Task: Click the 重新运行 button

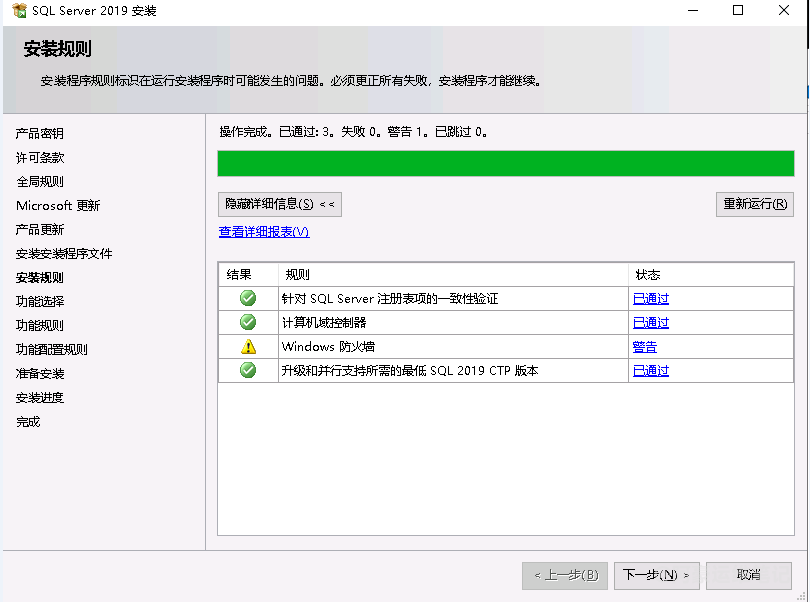Action: click(755, 204)
